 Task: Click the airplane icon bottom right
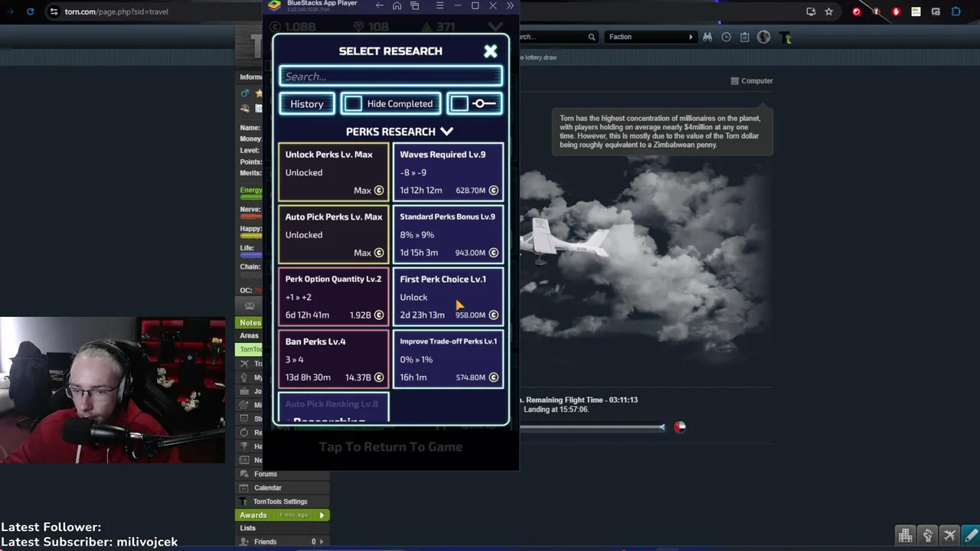[949, 535]
